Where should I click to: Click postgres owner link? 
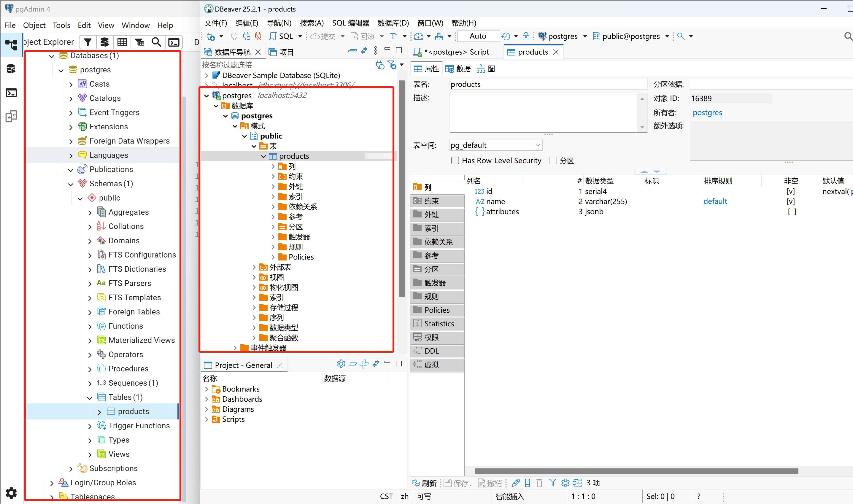tap(707, 112)
